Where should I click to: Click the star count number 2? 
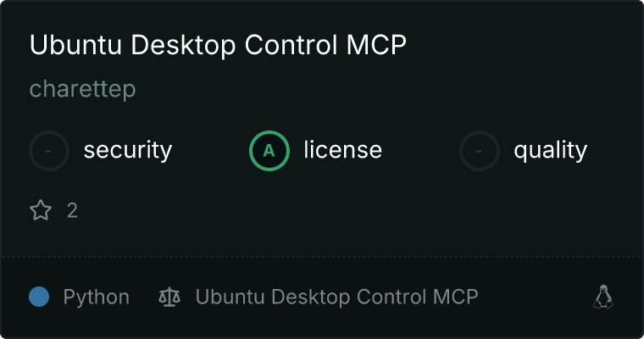tap(72, 211)
